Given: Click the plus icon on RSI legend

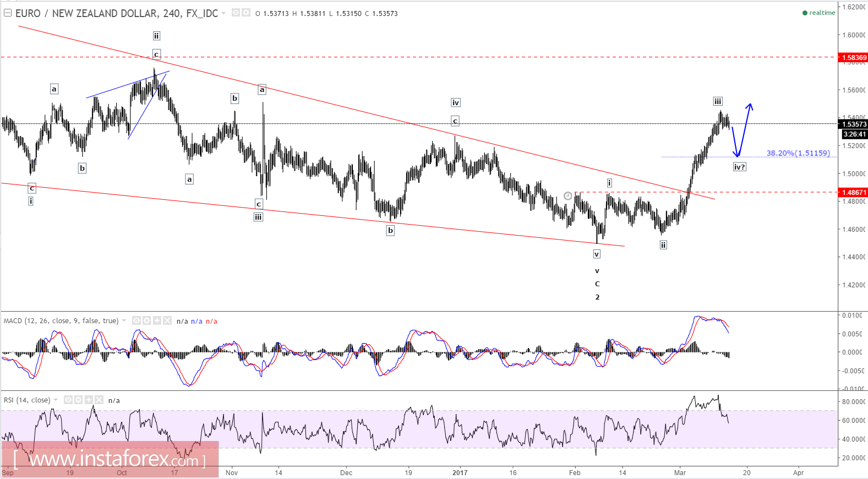Looking at the screenshot, I should [89, 400].
